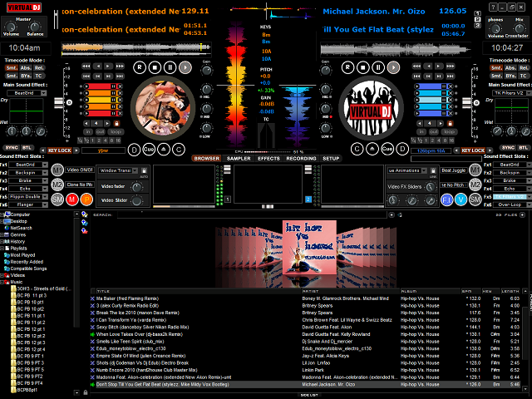The image size is (532, 399).
Task: Click the C button on left deck
Action: (x=179, y=150)
